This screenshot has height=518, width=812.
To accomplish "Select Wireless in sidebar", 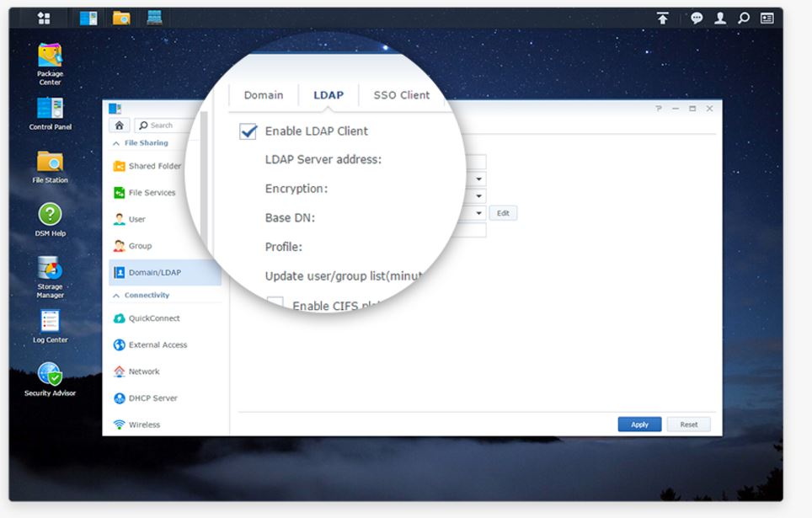I will [144, 425].
